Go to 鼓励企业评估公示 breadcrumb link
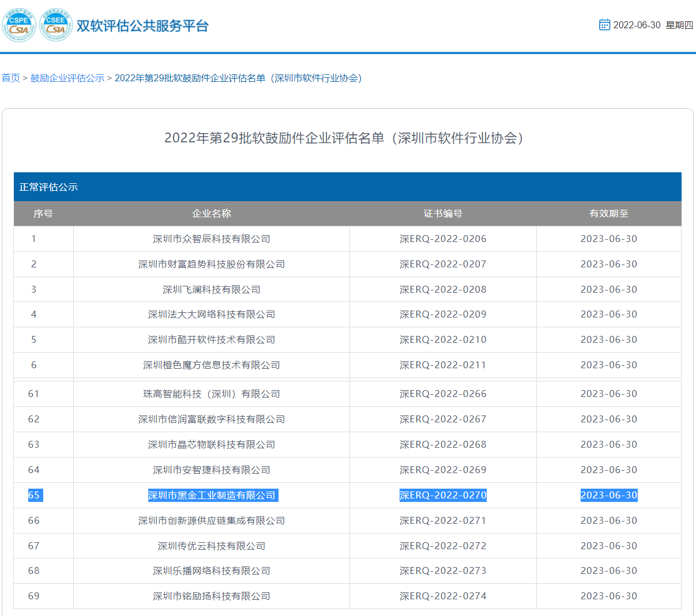The width and height of the screenshot is (696, 616). 67,78
